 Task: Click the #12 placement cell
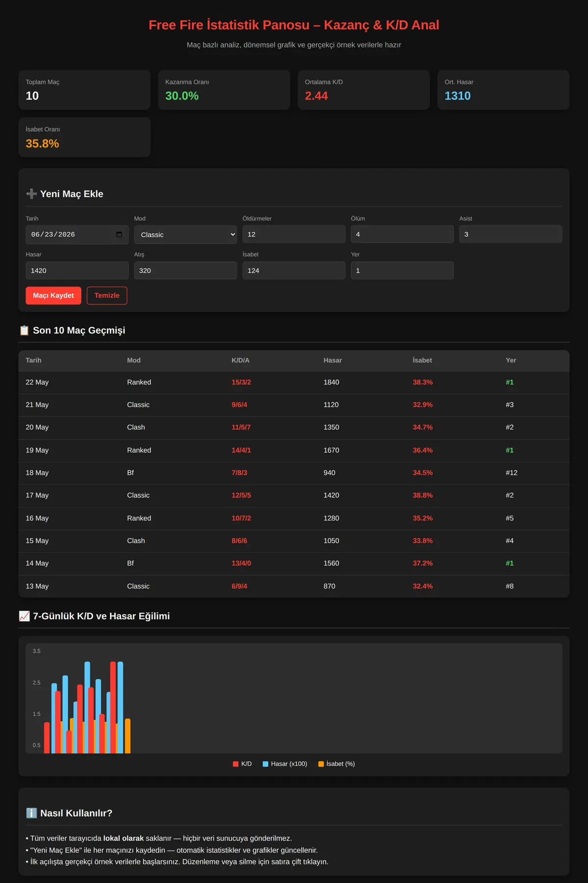(512, 473)
